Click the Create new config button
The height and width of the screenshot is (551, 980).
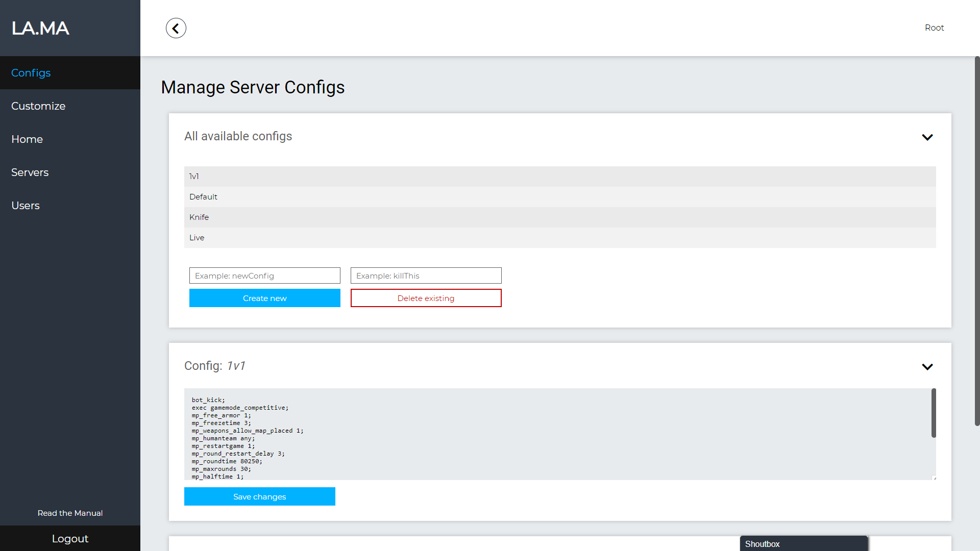pos(264,298)
